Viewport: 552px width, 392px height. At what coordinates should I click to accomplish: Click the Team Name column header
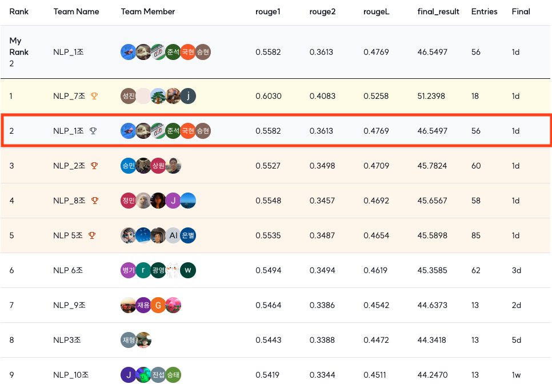tap(76, 11)
